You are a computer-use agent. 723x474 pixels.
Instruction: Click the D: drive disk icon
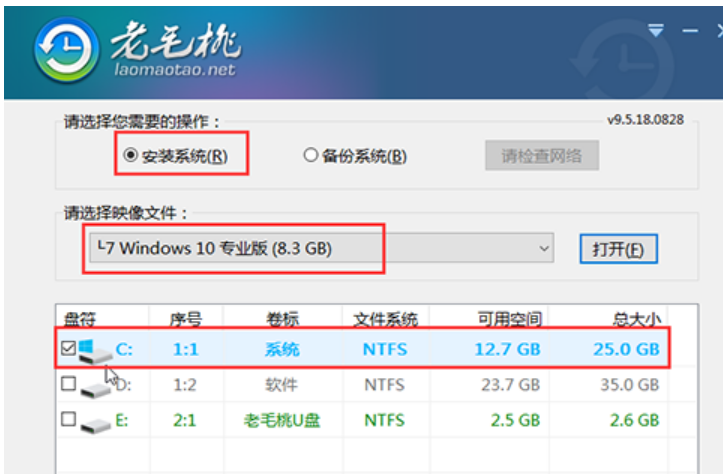click(95, 390)
